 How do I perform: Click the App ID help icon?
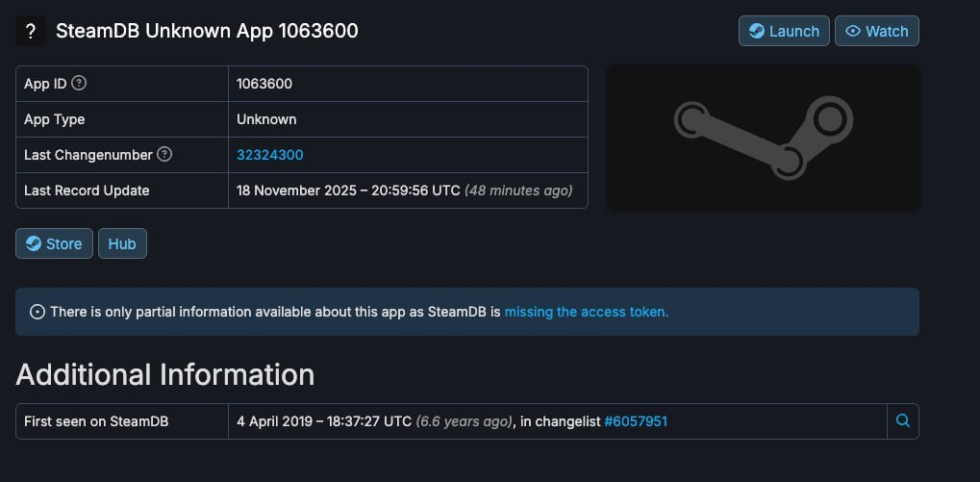[79, 84]
